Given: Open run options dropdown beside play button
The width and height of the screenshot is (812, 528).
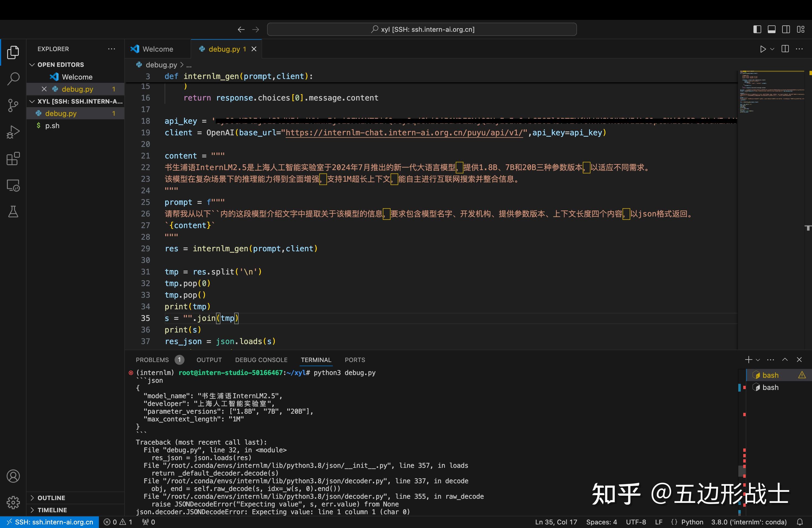Looking at the screenshot, I should tap(772, 49).
